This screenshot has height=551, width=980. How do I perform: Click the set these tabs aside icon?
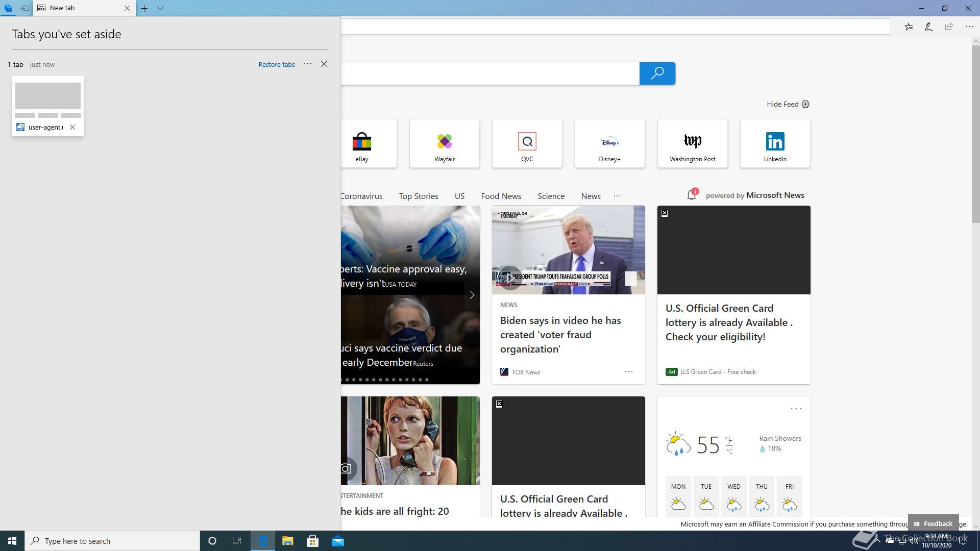pos(24,8)
